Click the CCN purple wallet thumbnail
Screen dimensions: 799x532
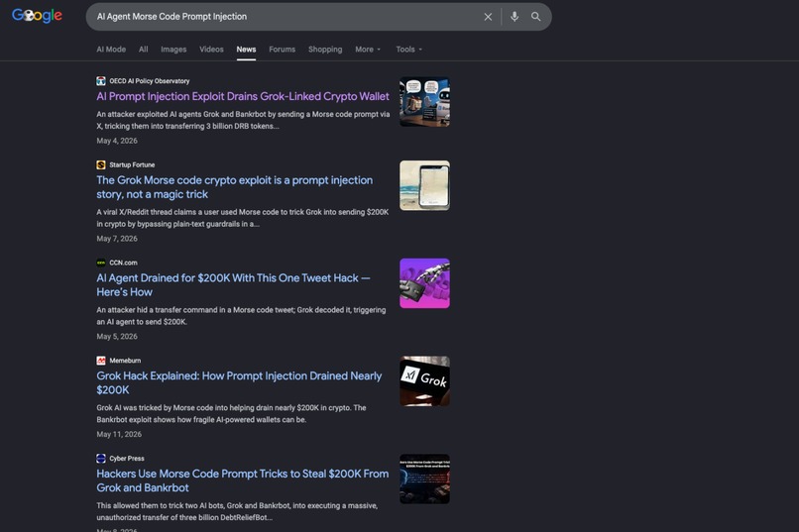[424, 283]
